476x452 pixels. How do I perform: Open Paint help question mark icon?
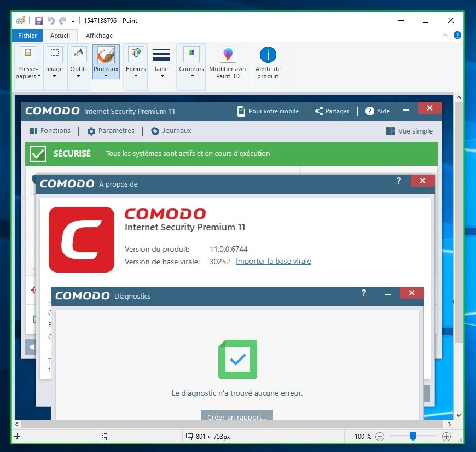[457, 35]
